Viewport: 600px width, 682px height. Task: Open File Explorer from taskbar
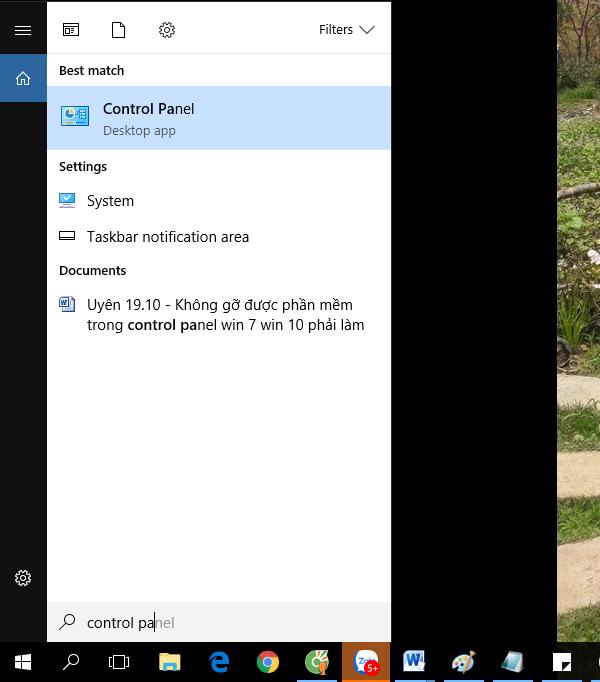click(x=170, y=662)
